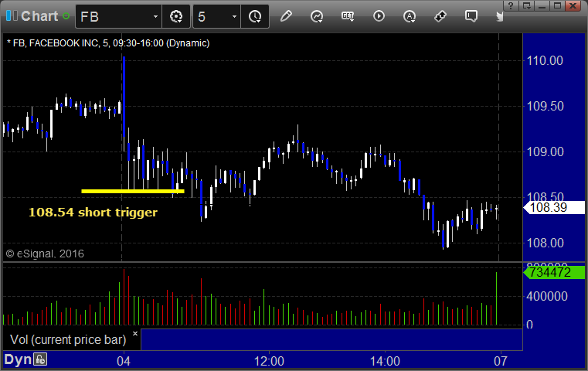The height and width of the screenshot is (371, 588).
Task: Click the trade arrows diamond icon
Action: [440, 16]
